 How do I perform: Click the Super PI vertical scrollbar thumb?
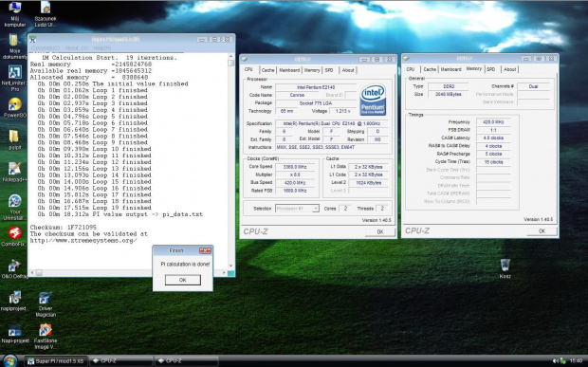231,64
